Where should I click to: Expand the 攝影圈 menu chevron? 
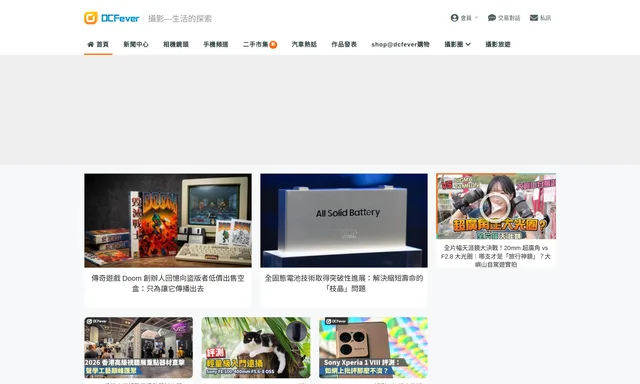tap(468, 44)
